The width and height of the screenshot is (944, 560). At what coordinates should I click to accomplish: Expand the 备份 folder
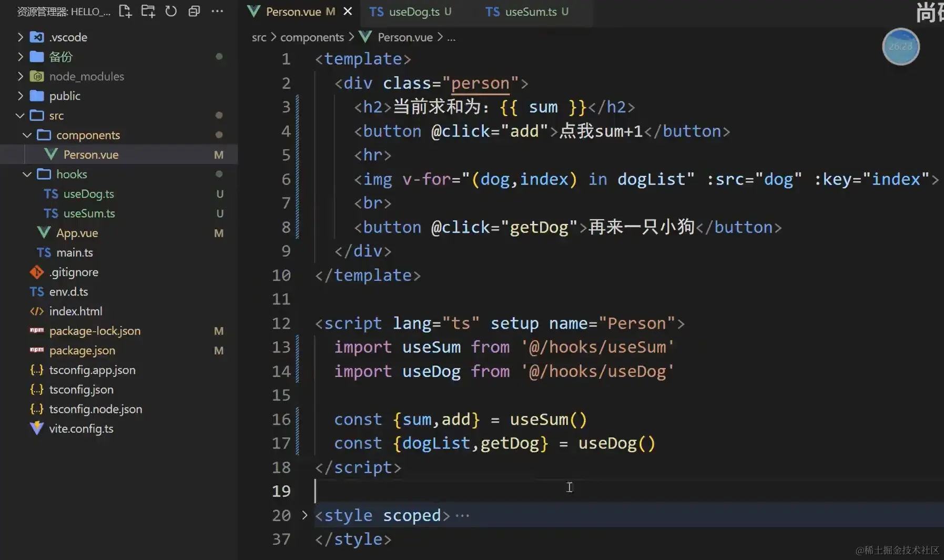click(20, 56)
